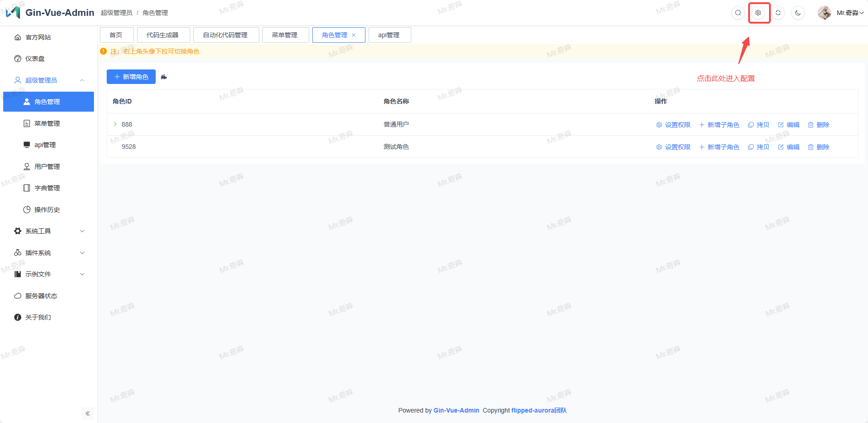This screenshot has width=868, height=423.
Task: Collapse the sidebar using double-chevron icon
Action: 88,413
